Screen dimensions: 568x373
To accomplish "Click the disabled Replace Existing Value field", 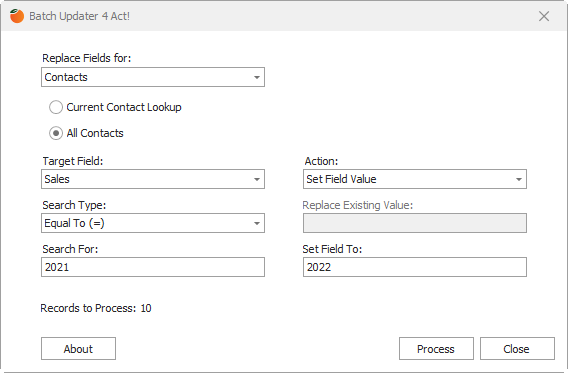I will tap(415, 223).
